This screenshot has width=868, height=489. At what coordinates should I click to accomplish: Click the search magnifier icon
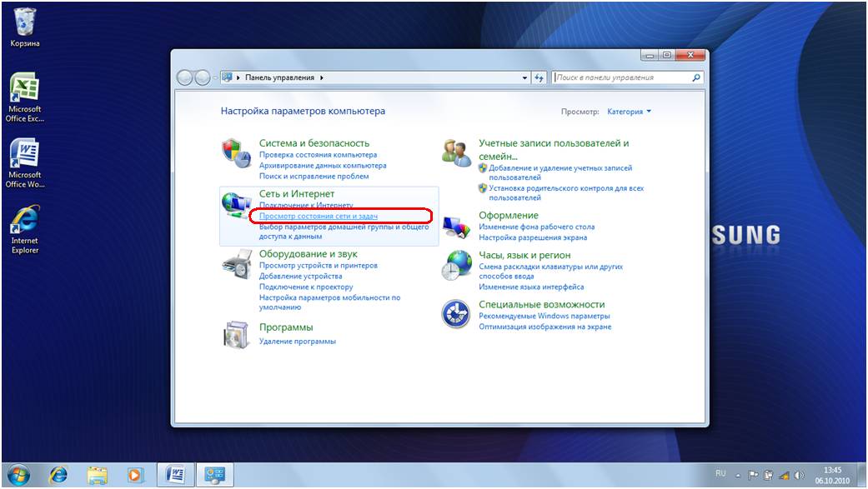point(696,78)
